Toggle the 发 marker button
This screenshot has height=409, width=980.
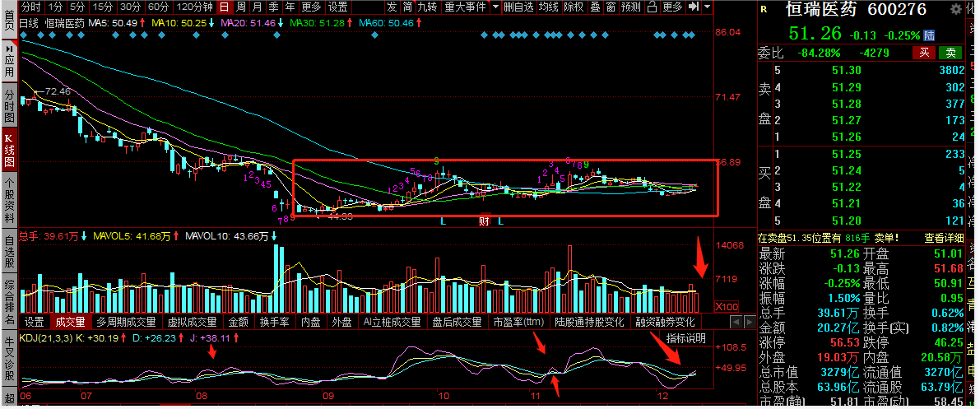click(x=391, y=7)
